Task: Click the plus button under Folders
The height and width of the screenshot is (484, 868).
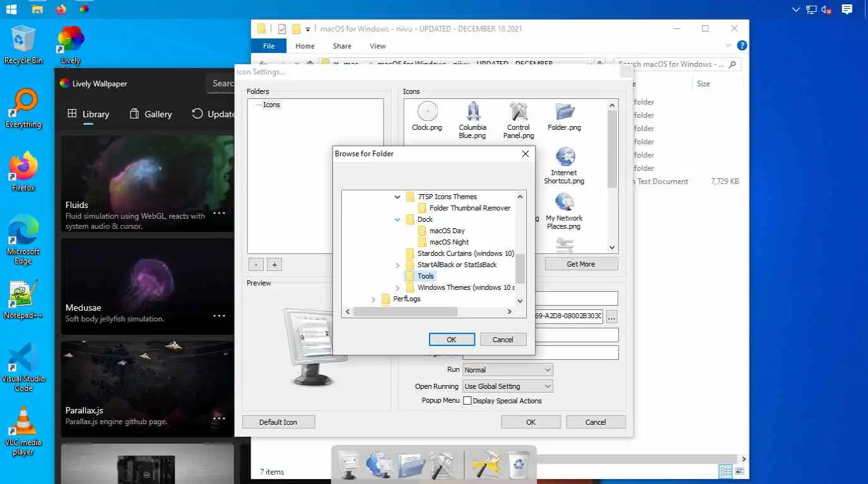Action: [x=274, y=265]
